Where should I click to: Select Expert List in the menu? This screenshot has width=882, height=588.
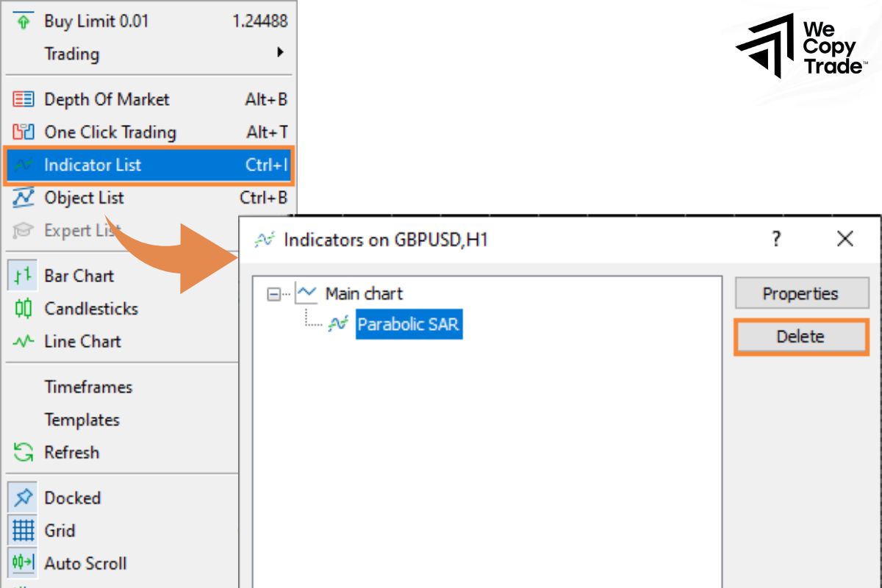pyautogui.click(x=81, y=230)
